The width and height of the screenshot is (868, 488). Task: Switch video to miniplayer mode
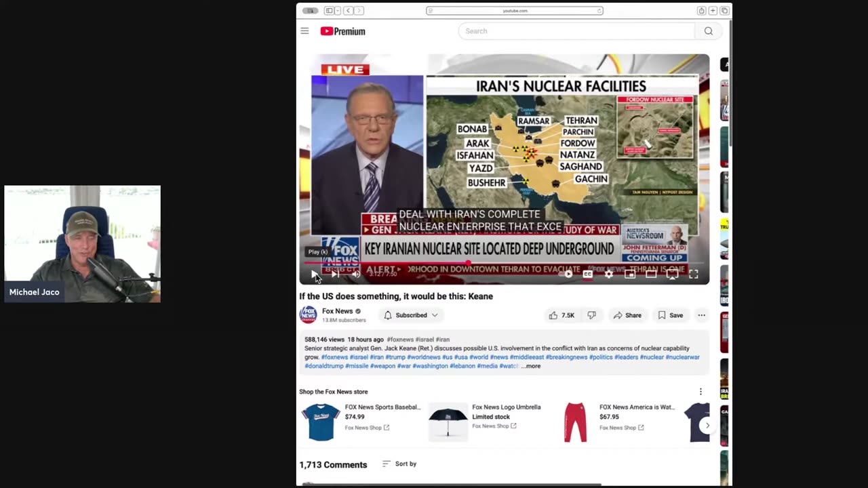pyautogui.click(x=630, y=274)
